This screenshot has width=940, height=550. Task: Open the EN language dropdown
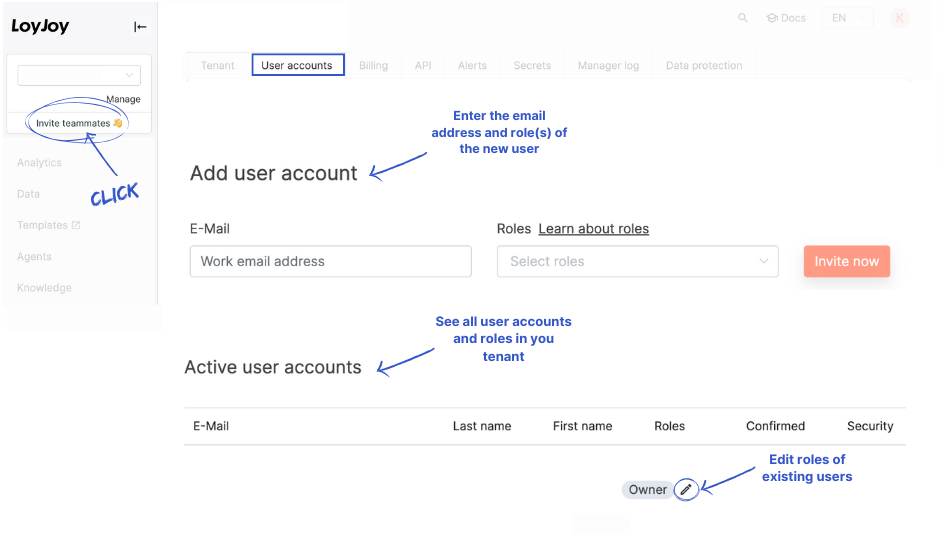pos(846,18)
